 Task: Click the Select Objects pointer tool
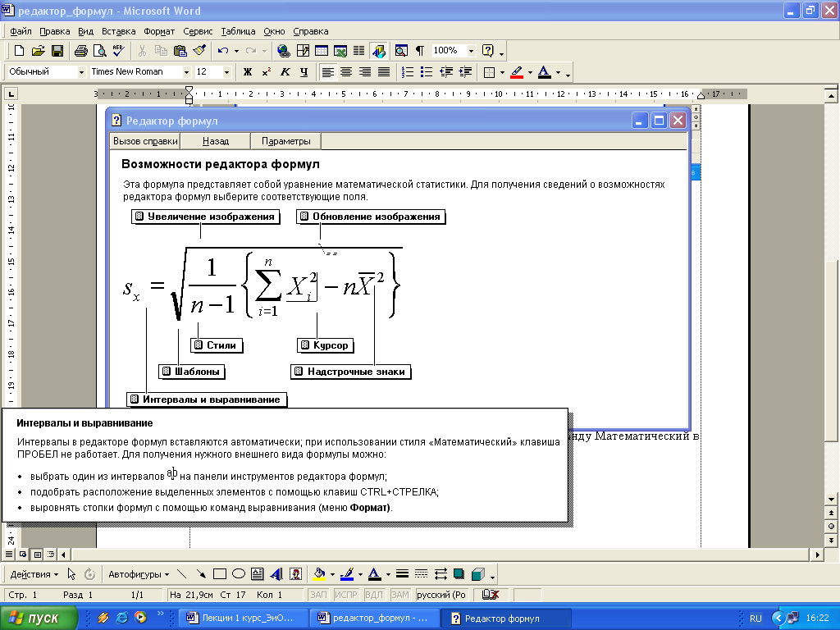point(72,574)
